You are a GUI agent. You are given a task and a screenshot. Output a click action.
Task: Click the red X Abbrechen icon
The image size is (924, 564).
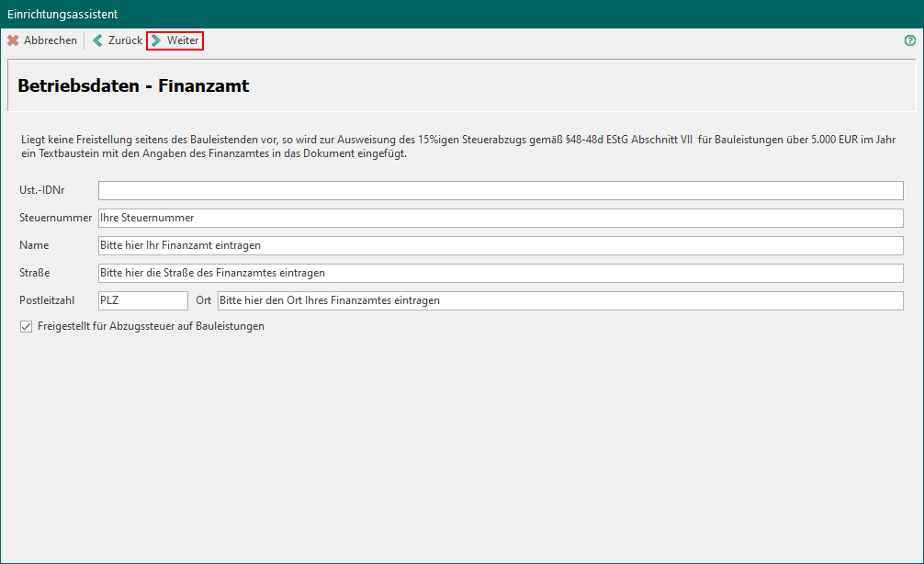pyautogui.click(x=13, y=40)
